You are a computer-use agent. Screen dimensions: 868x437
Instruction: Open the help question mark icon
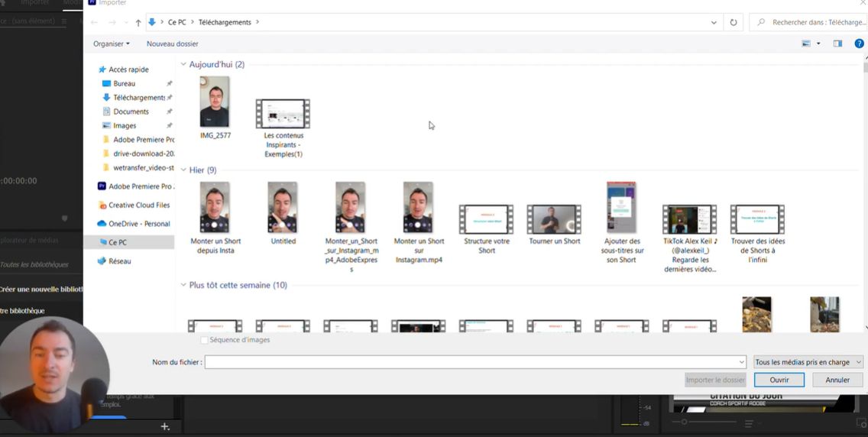[x=859, y=44]
